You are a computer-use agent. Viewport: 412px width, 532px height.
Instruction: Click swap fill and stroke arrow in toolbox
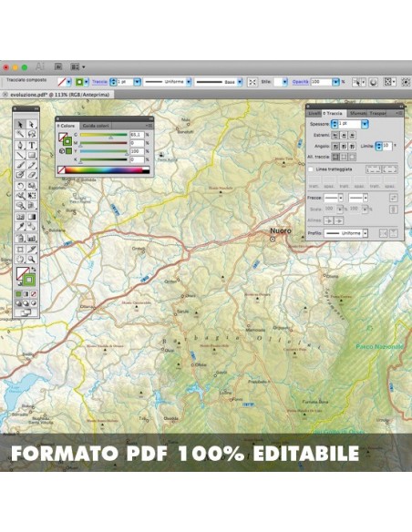(33, 270)
